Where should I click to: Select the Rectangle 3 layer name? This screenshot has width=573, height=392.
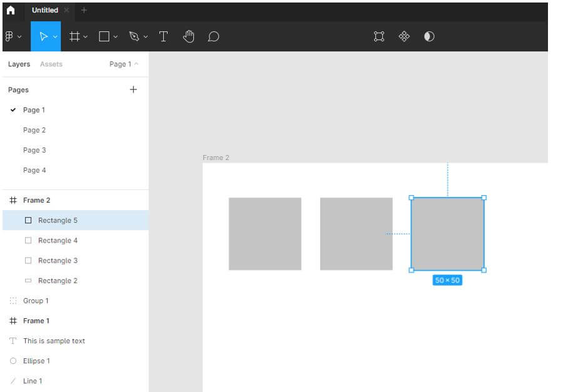click(x=58, y=261)
